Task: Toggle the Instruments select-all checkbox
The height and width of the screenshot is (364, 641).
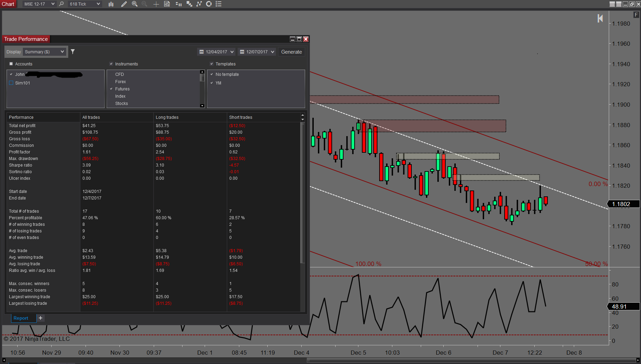Action: click(x=111, y=64)
